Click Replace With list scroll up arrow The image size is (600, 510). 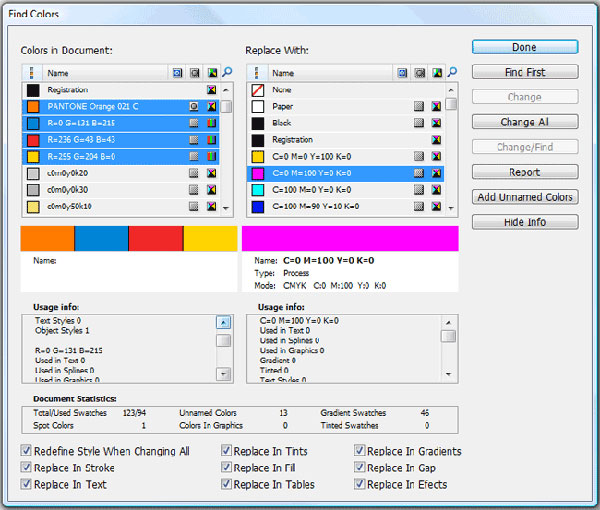tap(451, 90)
